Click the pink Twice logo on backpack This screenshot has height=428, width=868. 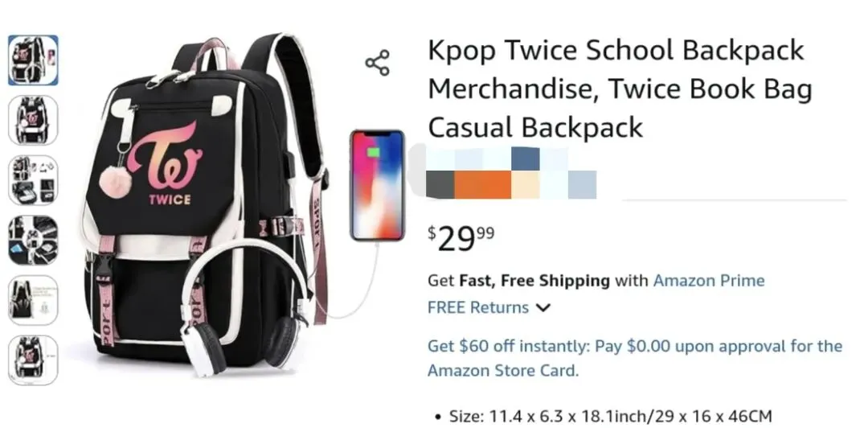tap(165, 163)
